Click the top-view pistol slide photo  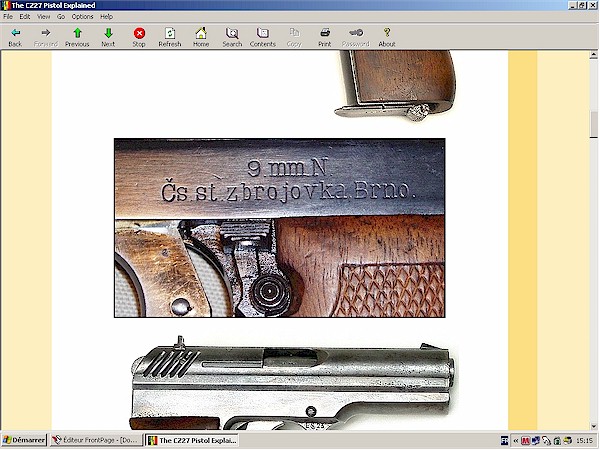point(293,383)
